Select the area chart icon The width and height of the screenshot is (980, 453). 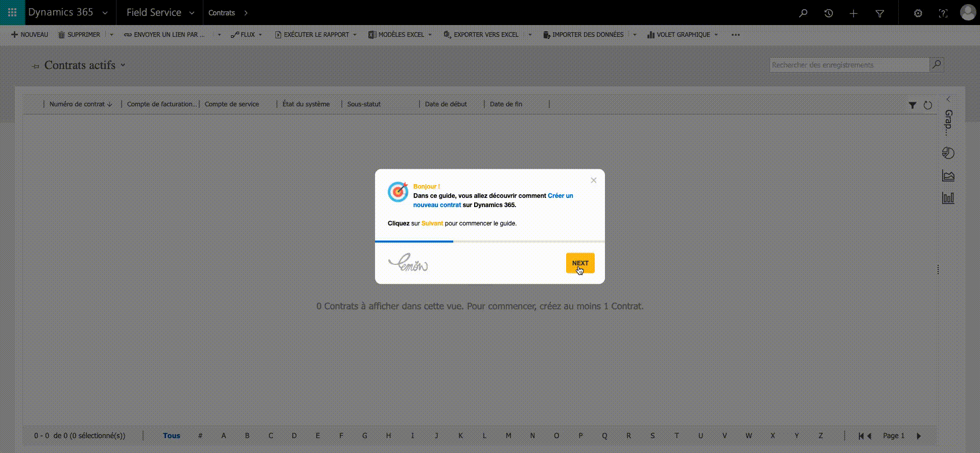(x=948, y=176)
